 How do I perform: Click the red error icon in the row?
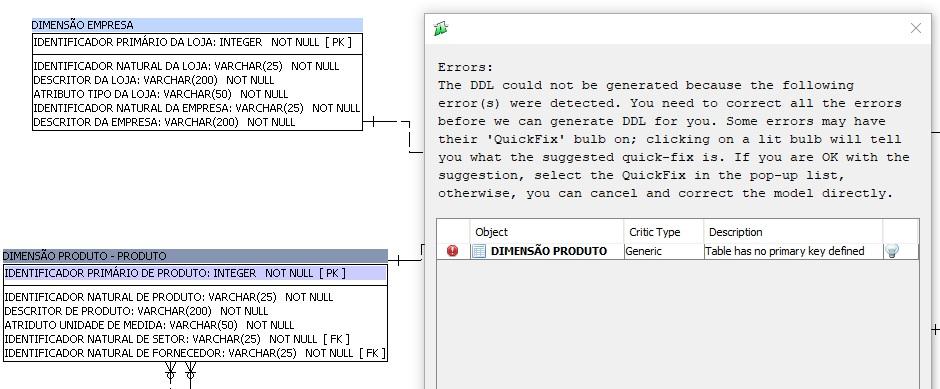click(x=453, y=251)
